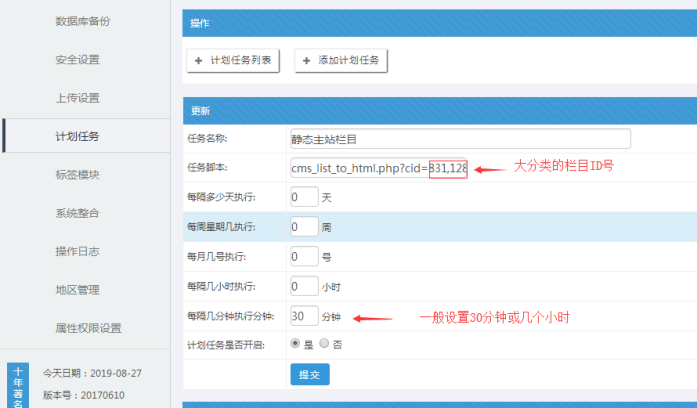Select 安全设置 sidebar item

coord(77,60)
